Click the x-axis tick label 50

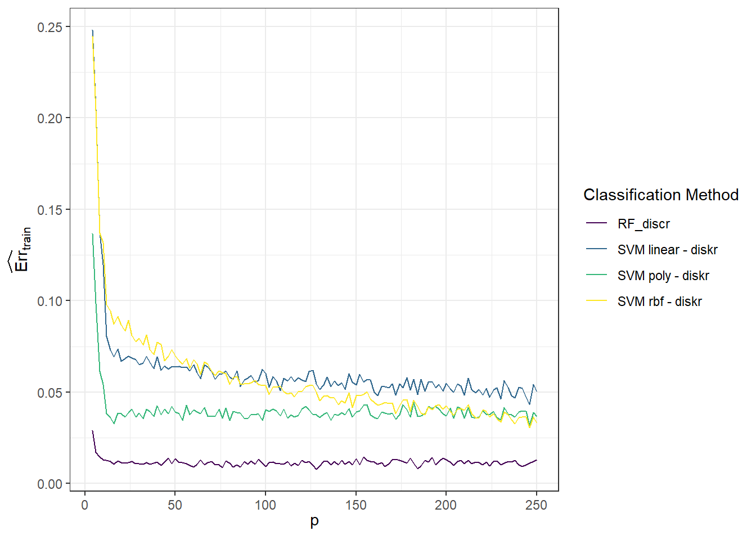[x=175, y=505]
